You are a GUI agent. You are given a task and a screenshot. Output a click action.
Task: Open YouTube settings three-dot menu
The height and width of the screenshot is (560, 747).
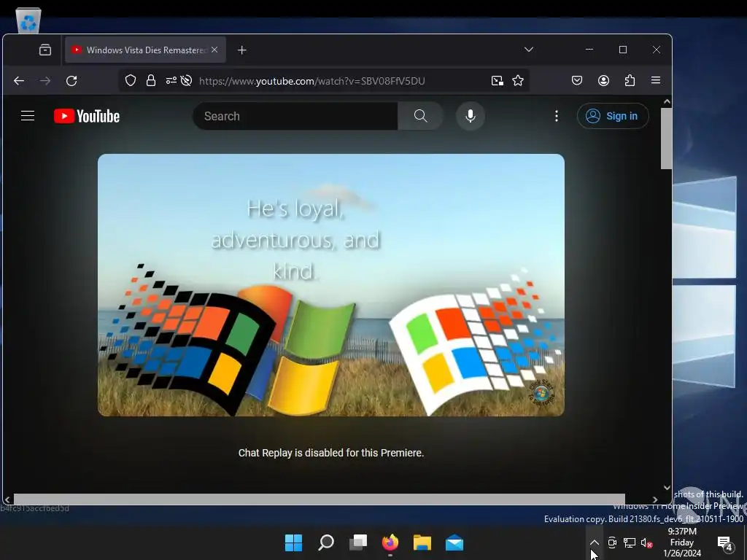pyautogui.click(x=557, y=116)
